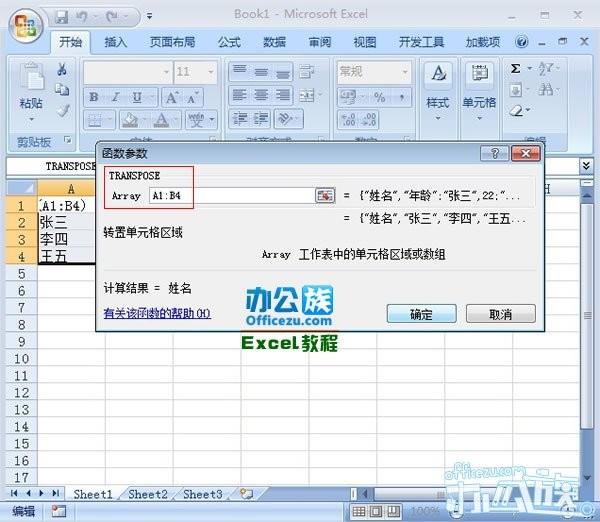Click the dialog help question button
600x522 pixels.
click(494, 153)
